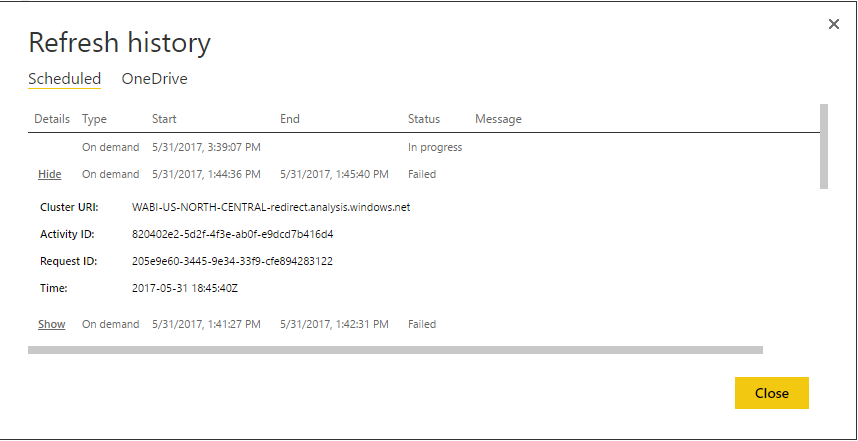Click Failed status of the 1:41:27 PM row
The image size is (858, 441).
(422, 324)
